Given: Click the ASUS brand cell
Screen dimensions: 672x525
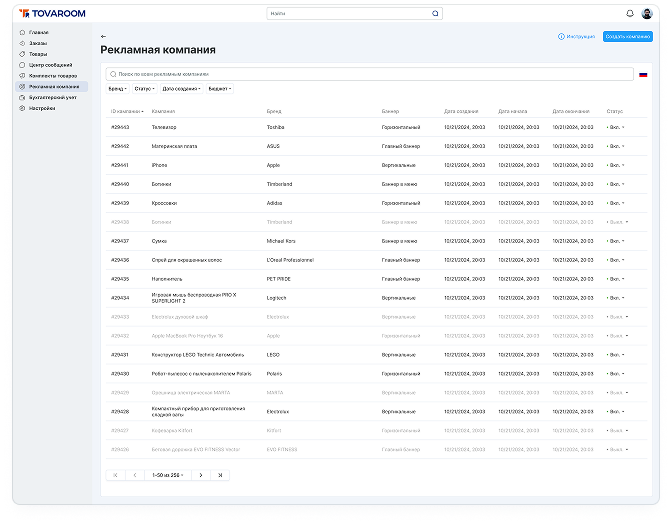Looking at the screenshot, I should click(x=273, y=146).
